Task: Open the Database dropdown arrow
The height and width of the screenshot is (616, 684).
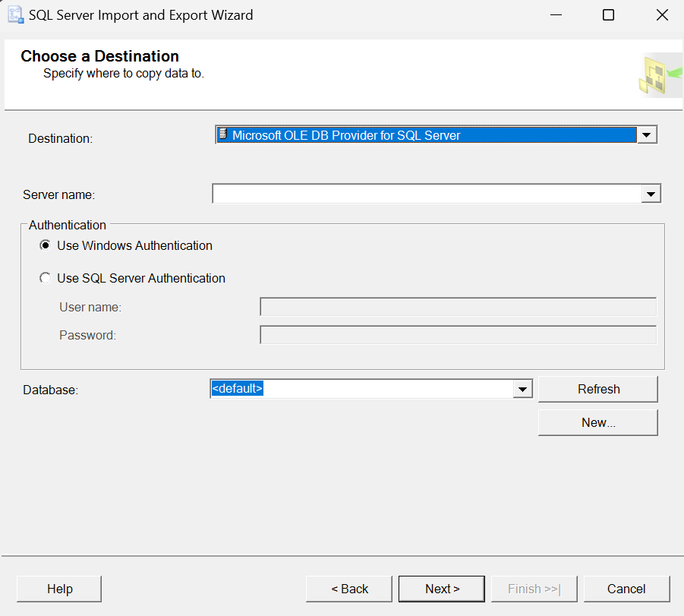Action: pos(522,389)
